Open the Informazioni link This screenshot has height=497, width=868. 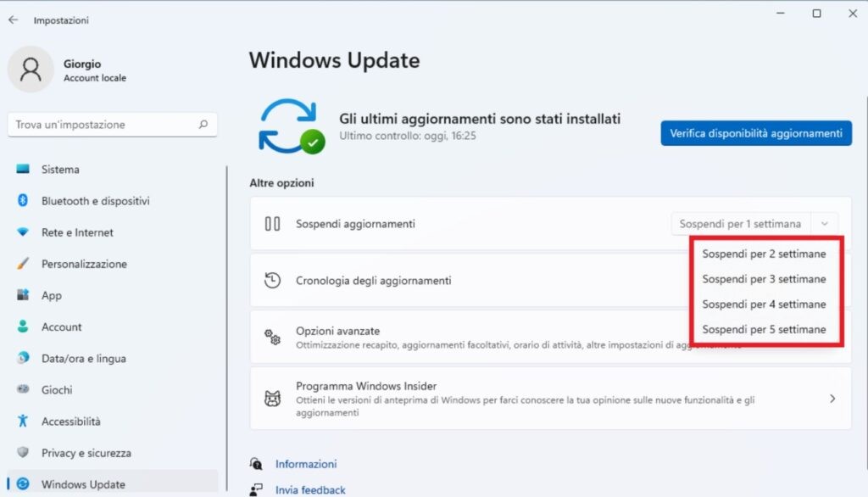pos(306,464)
